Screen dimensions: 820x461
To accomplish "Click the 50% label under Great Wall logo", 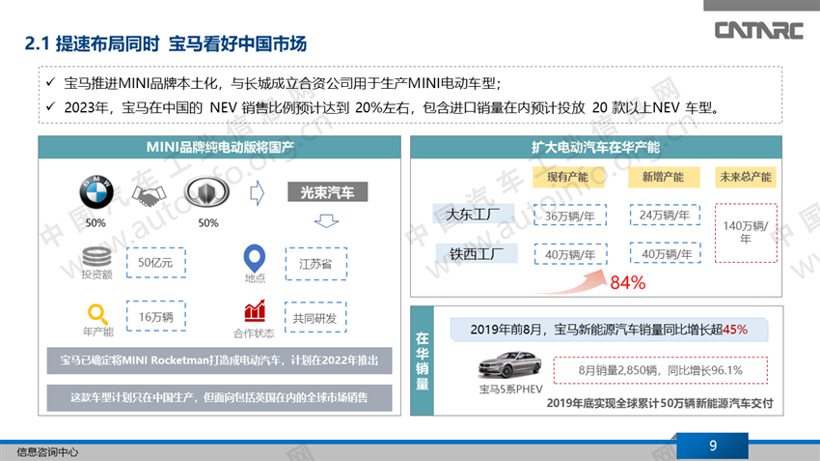I will click(x=208, y=223).
